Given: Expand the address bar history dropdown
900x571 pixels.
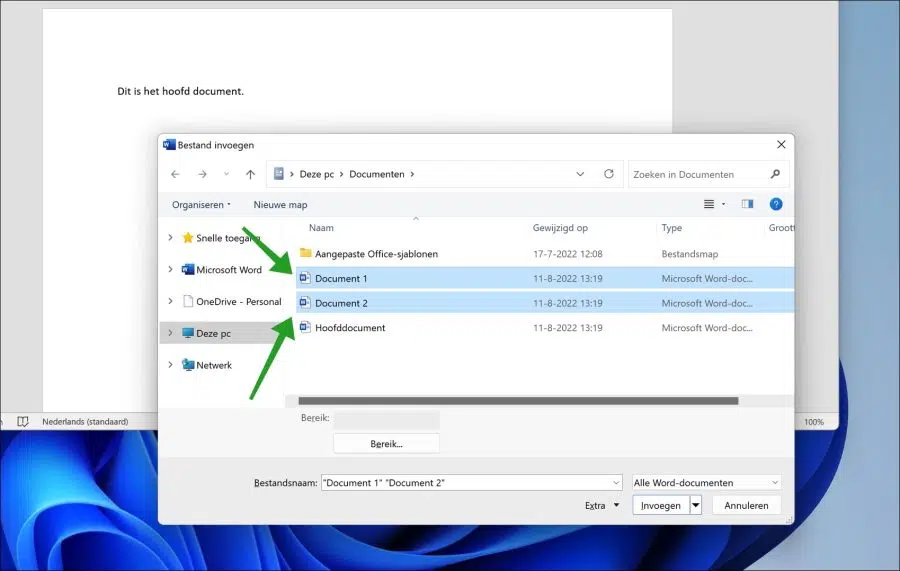Looking at the screenshot, I should point(580,174).
